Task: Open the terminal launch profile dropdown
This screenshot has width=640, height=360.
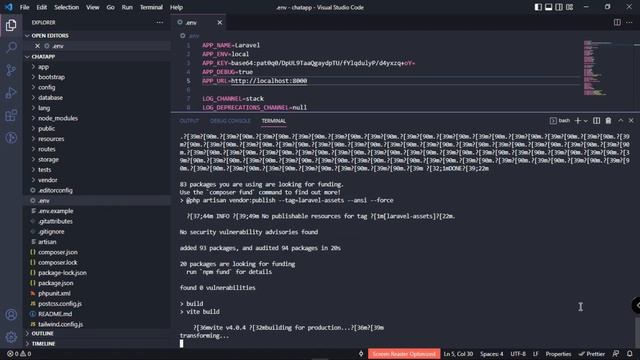Action: point(585,121)
